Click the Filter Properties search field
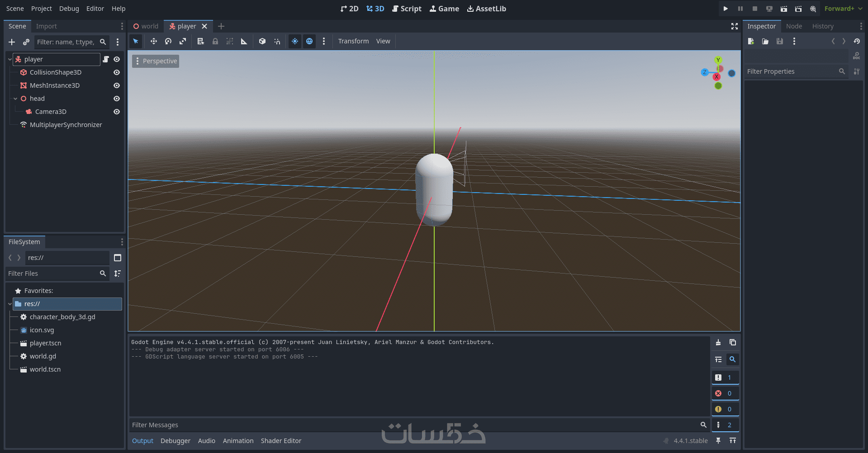Image resolution: width=868 pixels, height=453 pixels. [x=796, y=71]
